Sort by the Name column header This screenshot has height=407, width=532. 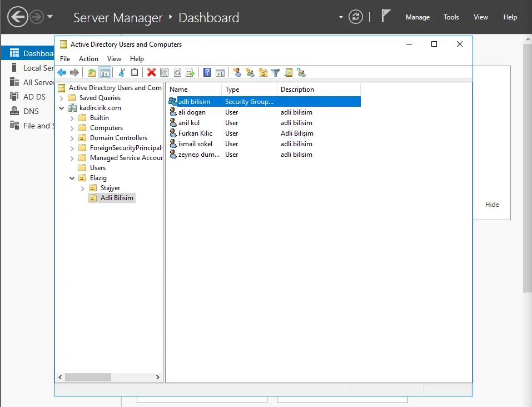194,90
